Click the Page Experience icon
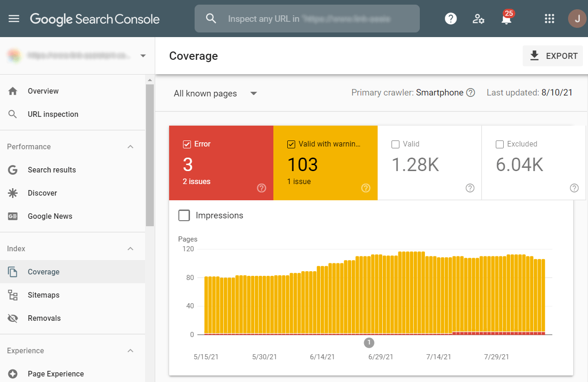 click(13, 374)
